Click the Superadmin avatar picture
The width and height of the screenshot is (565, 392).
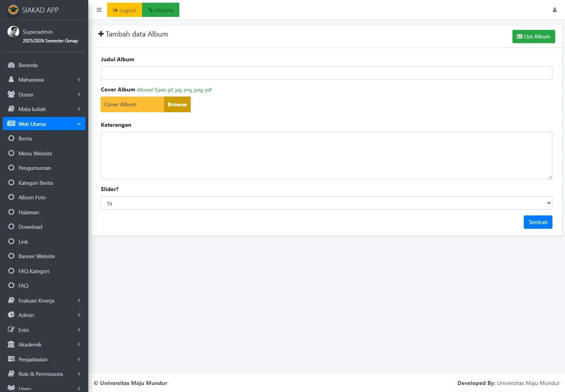click(x=13, y=32)
